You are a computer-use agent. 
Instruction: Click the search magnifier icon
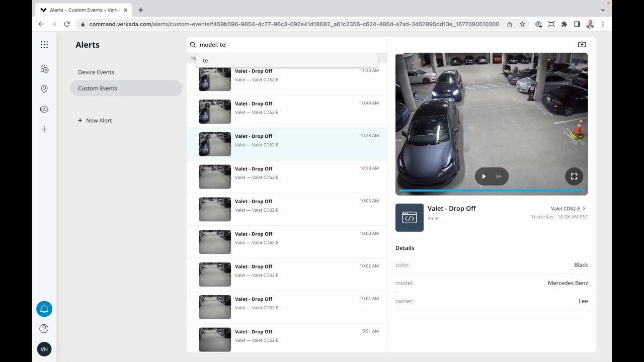tap(193, 45)
